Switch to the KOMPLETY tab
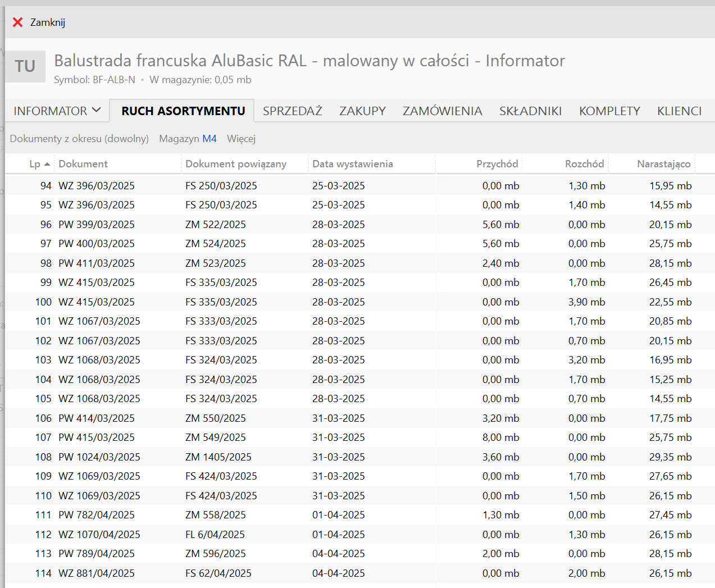Viewport: 715px width, 588px height. (x=609, y=111)
